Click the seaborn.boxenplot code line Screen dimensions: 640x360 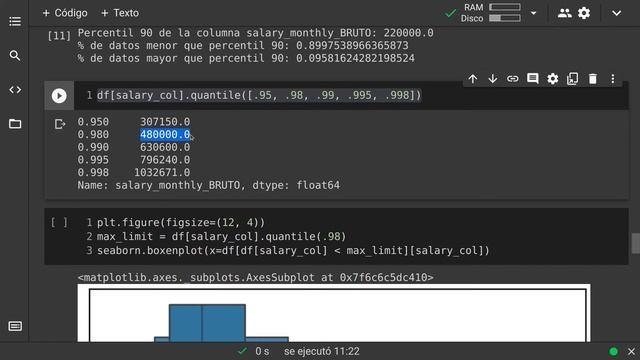[293, 251]
